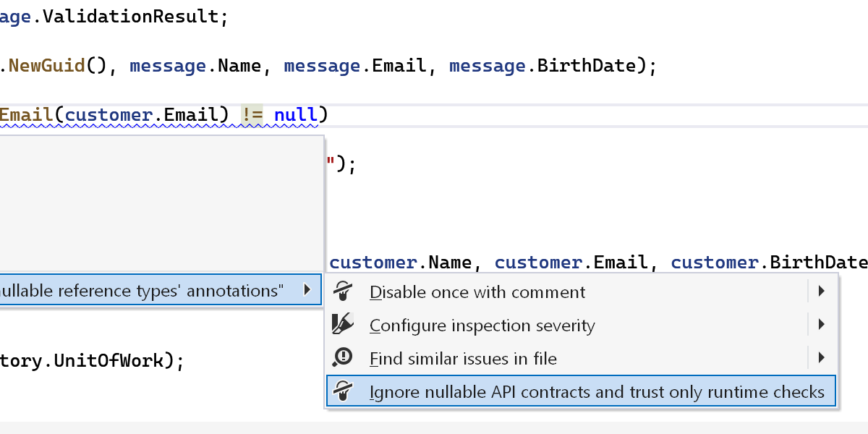
Task: Select Ignore nullable API contracts and trust runtime checks
Action: coord(597,392)
